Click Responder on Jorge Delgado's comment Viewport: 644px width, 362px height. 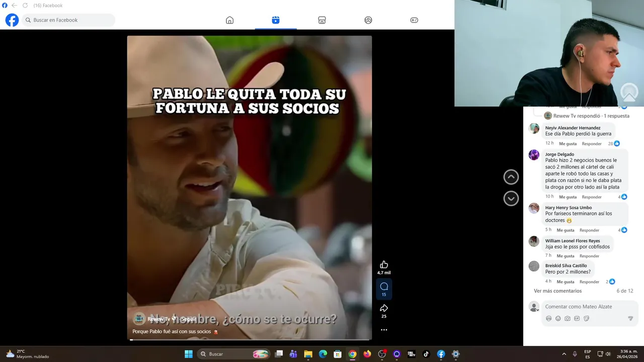pos(592,197)
